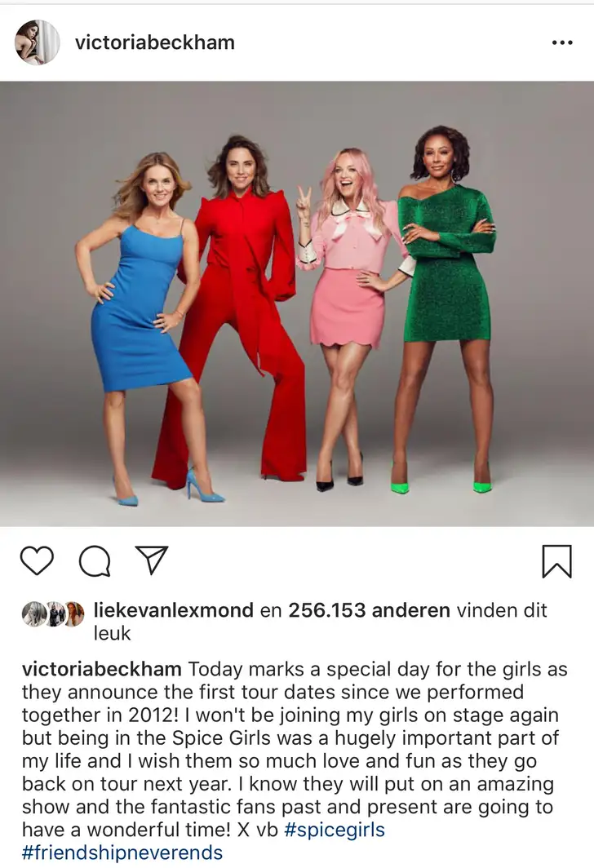Open the liekevanlexmond profile link
This screenshot has width=594, height=868.
[173, 610]
